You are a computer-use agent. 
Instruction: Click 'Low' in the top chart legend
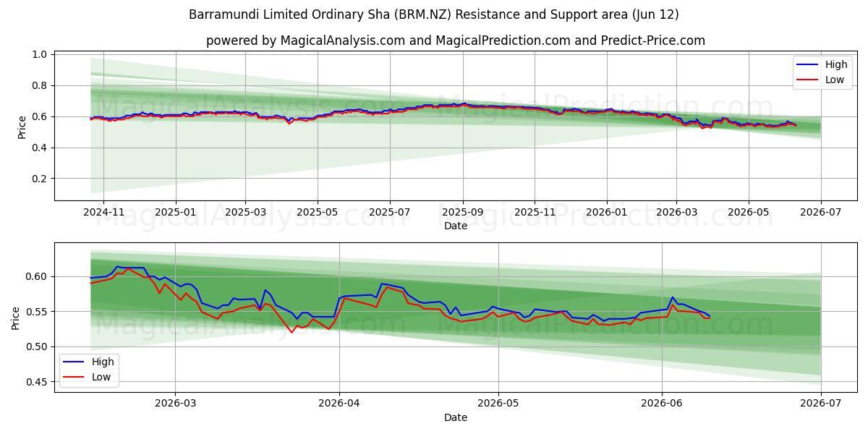pyautogui.click(x=835, y=80)
